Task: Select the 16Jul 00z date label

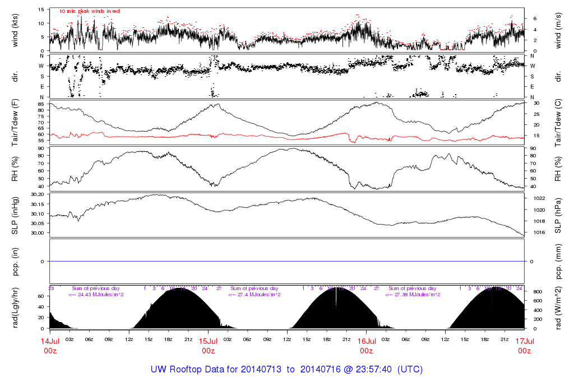Action: [366, 345]
